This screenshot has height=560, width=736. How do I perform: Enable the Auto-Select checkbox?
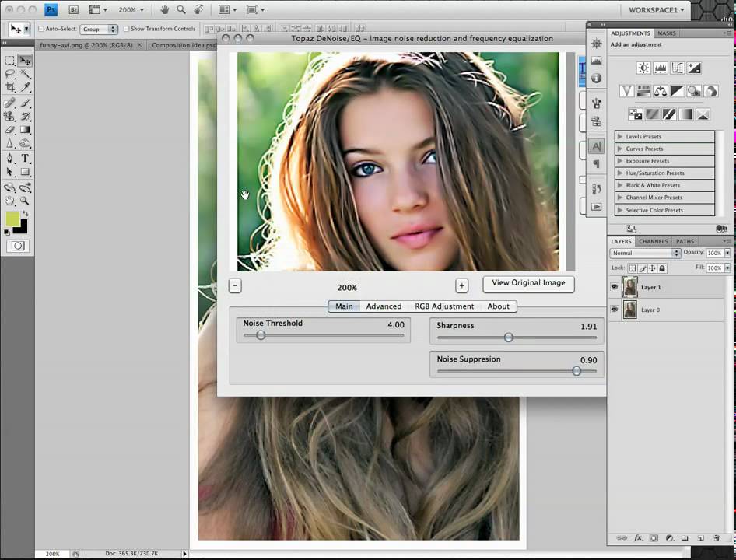[x=41, y=29]
